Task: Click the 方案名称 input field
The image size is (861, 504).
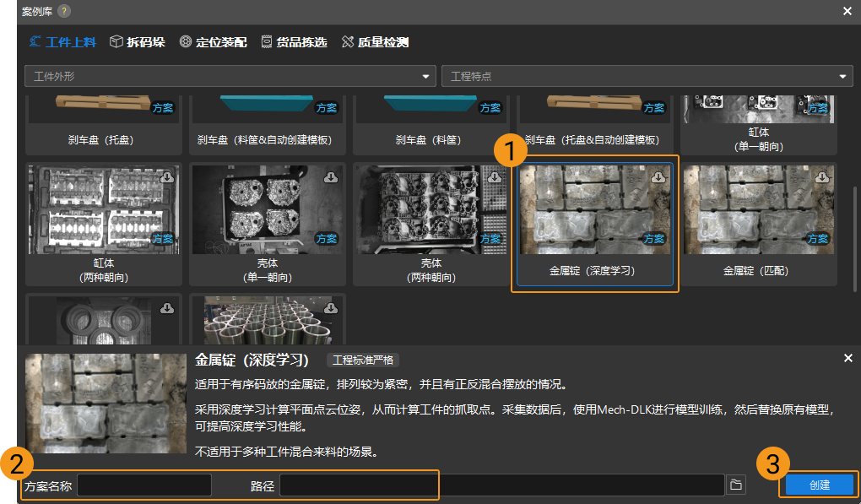Action: (x=144, y=485)
